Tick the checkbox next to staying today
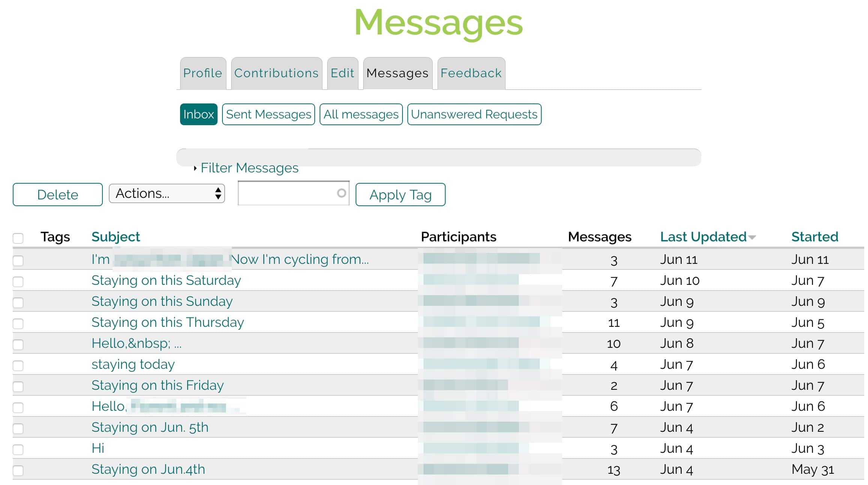Image resolution: width=868 pixels, height=485 pixels. 18,365
